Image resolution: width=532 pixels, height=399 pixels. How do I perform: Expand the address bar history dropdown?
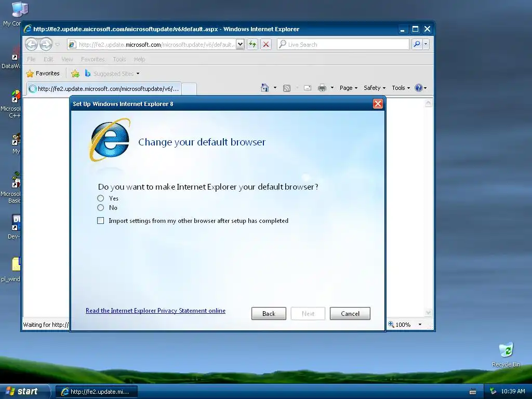tap(240, 45)
